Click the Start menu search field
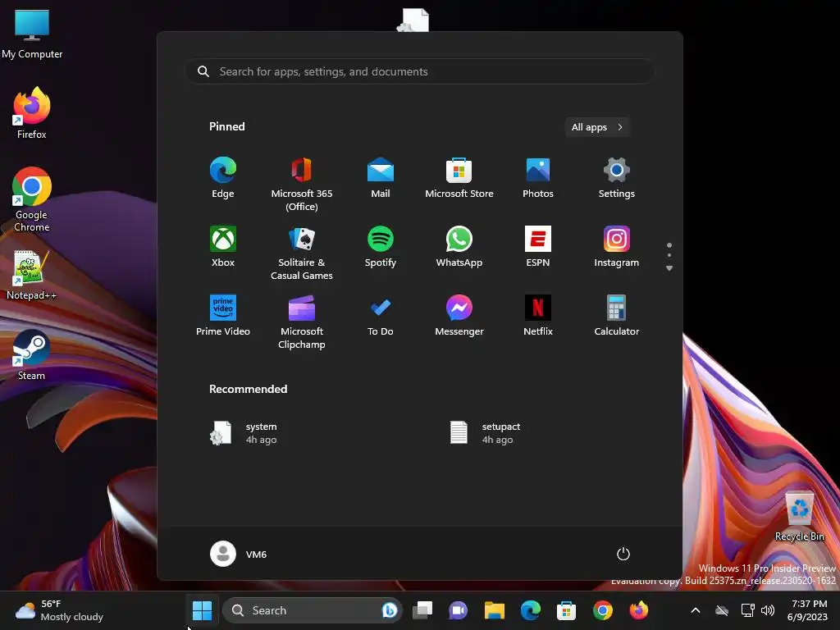 [419, 71]
